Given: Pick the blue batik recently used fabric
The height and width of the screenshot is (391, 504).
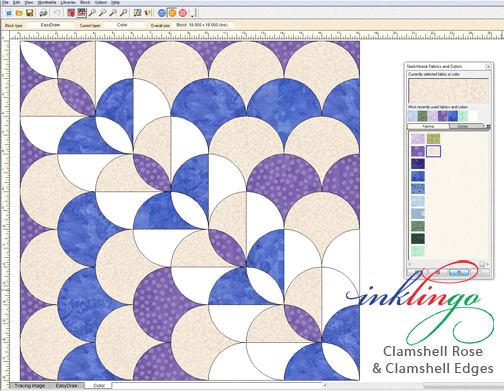Looking at the screenshot, I should (x=453, y=116).
